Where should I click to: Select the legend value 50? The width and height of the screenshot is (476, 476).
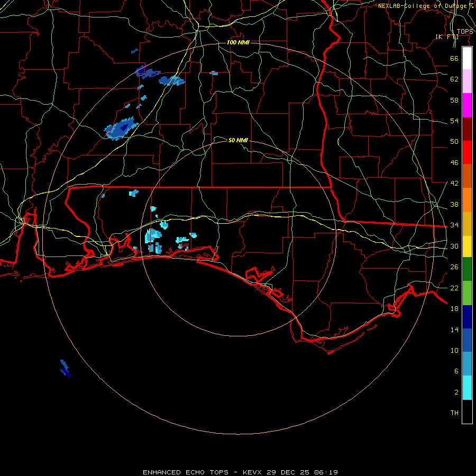click(x=454, y=141)
